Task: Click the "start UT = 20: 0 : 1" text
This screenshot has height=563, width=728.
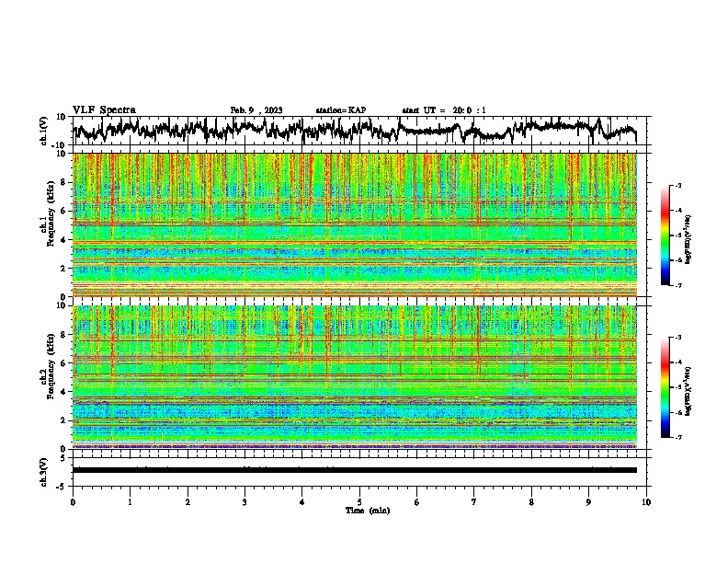Action: pyautogui.click(x=444, y=110)
